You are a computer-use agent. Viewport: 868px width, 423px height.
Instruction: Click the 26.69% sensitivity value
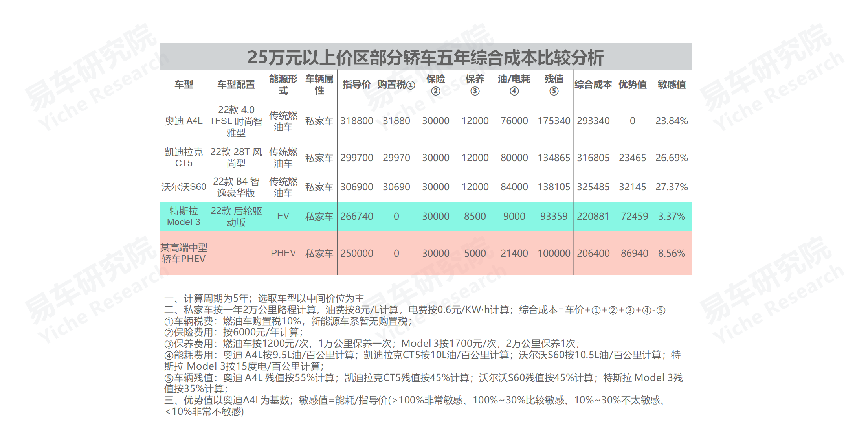672,158
